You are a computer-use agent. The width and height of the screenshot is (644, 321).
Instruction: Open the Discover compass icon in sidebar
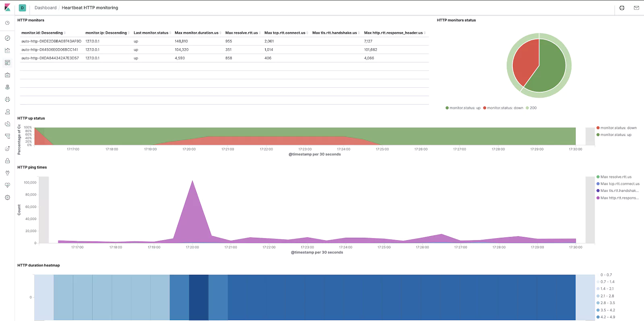coord(7,38)
